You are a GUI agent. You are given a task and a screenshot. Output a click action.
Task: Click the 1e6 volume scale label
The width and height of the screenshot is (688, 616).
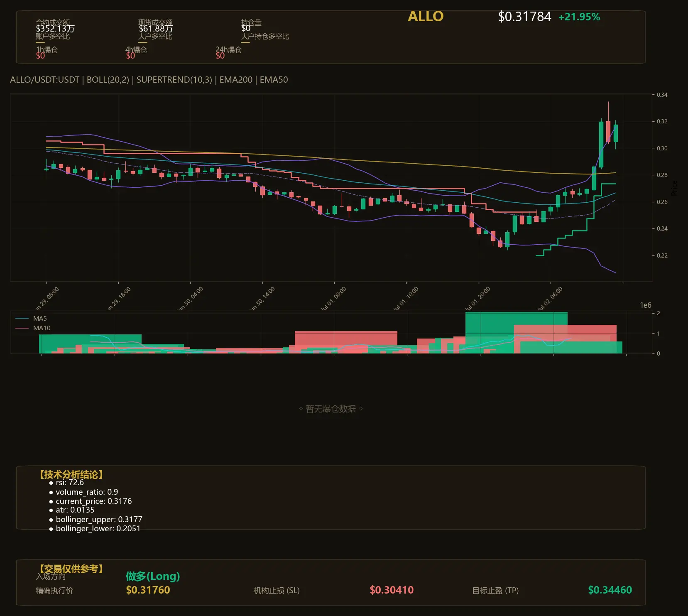coord(646,305)
